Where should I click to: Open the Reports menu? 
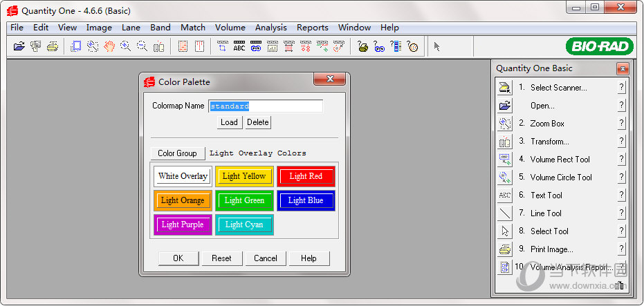[313, 28]
